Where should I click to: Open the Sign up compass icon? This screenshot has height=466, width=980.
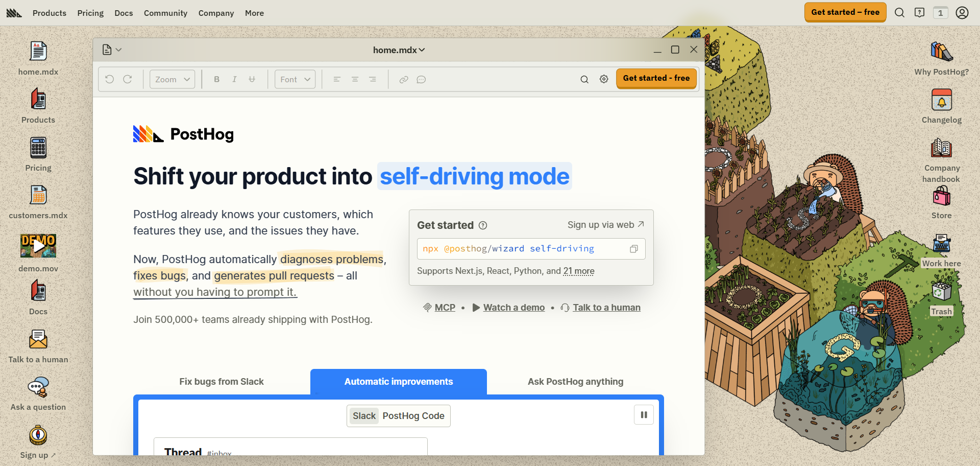click(38, 441)
